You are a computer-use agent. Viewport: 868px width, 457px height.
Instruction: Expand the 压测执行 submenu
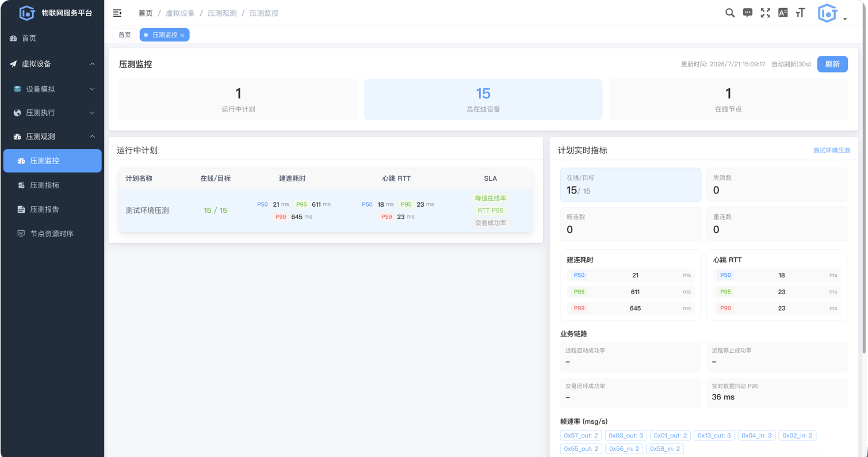52,113
